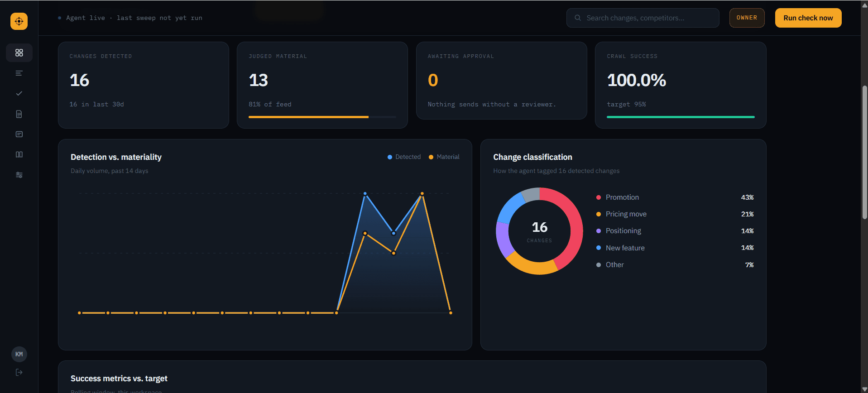Click the 7% value beside Other

click(x=749, y=265)
